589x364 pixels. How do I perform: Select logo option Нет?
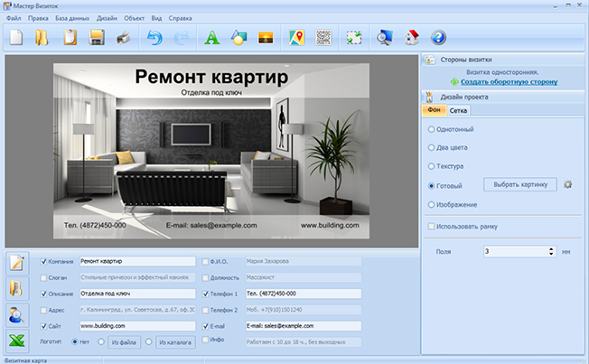tap(74, 341)
